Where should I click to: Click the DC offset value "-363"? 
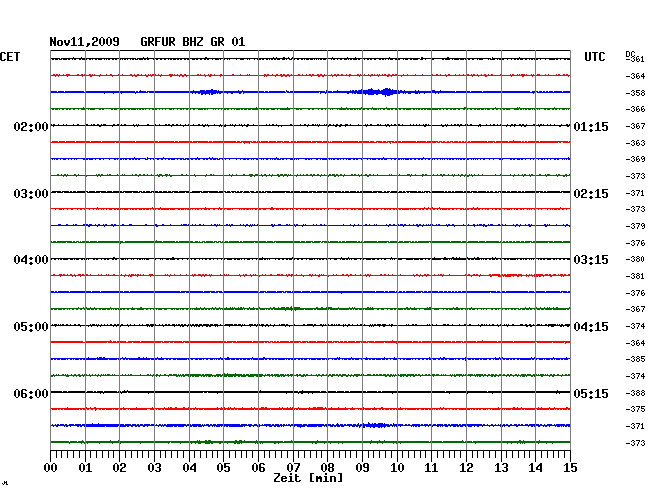point(635,143)
